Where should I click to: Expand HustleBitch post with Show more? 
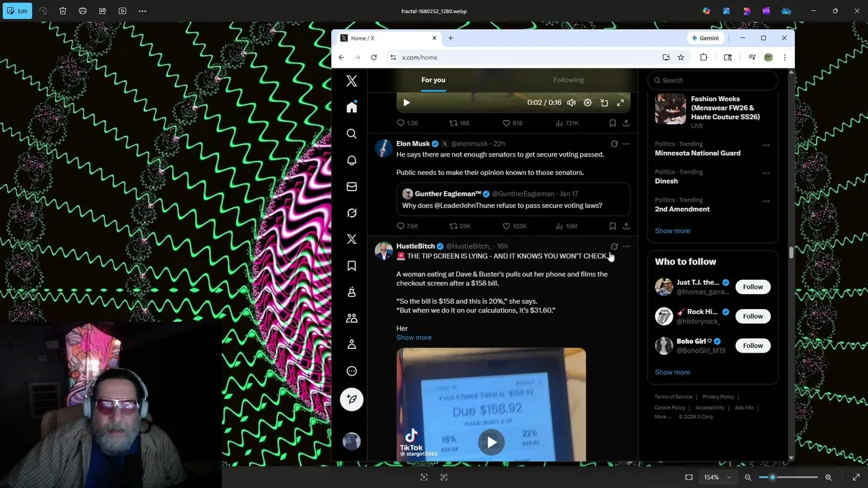point(414,338)
